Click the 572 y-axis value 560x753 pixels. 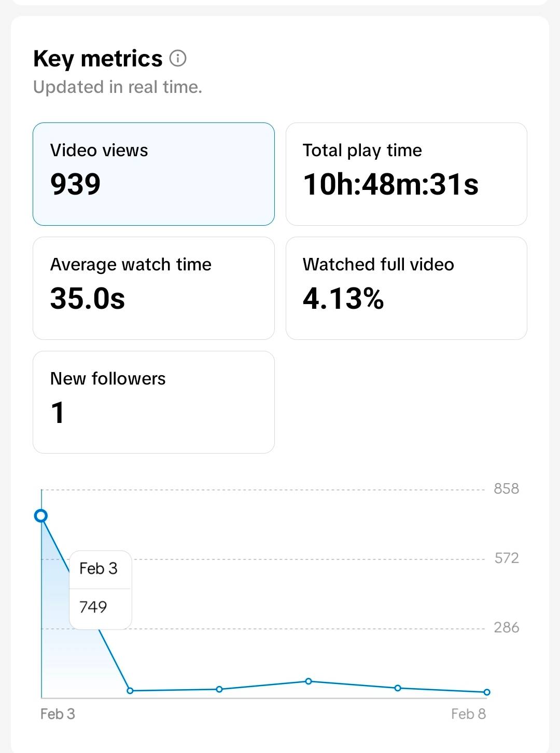506,558
